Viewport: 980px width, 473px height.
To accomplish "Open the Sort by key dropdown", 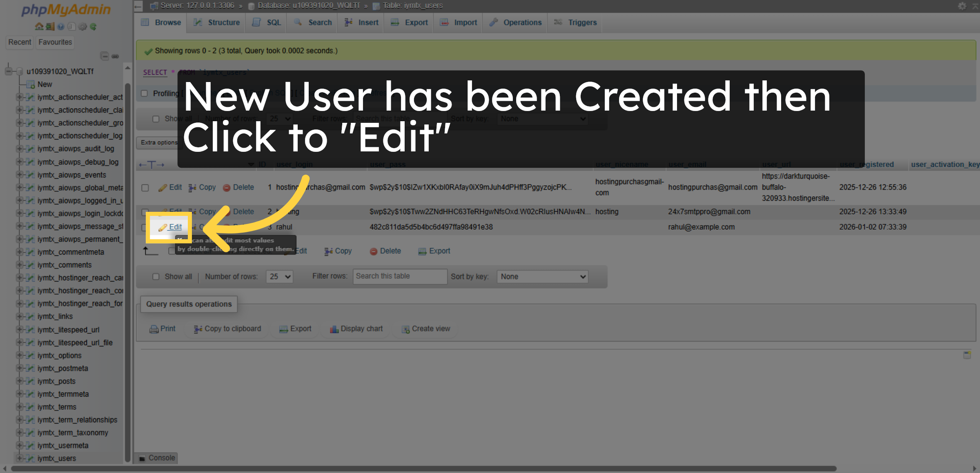I will point(542,276).
